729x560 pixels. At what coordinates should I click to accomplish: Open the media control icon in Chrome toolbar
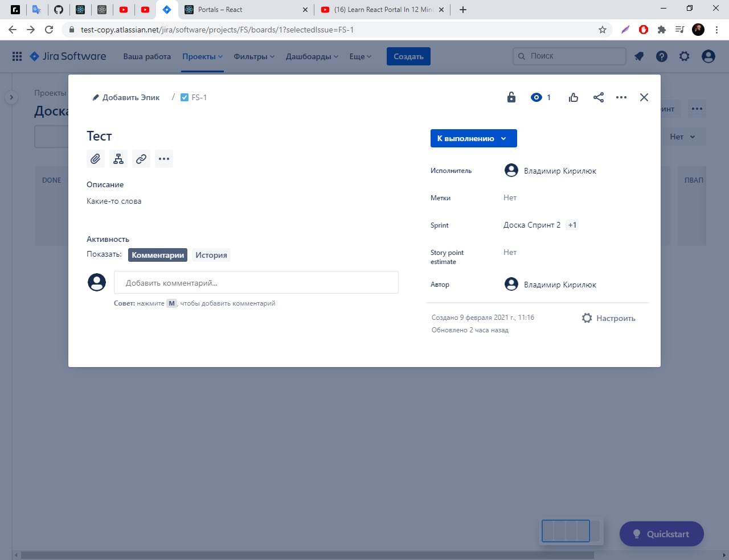679,30
